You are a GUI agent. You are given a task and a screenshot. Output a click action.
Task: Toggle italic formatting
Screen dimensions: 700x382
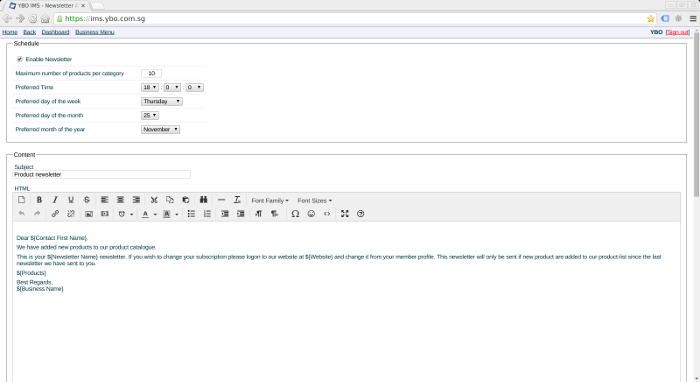click(55, 200)
